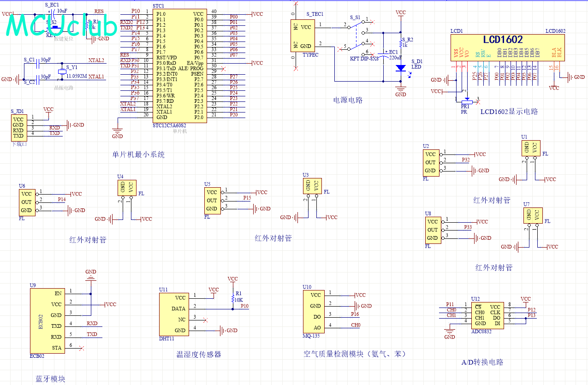Select the DHT11 sensor block U11

[x=174, y=314]
